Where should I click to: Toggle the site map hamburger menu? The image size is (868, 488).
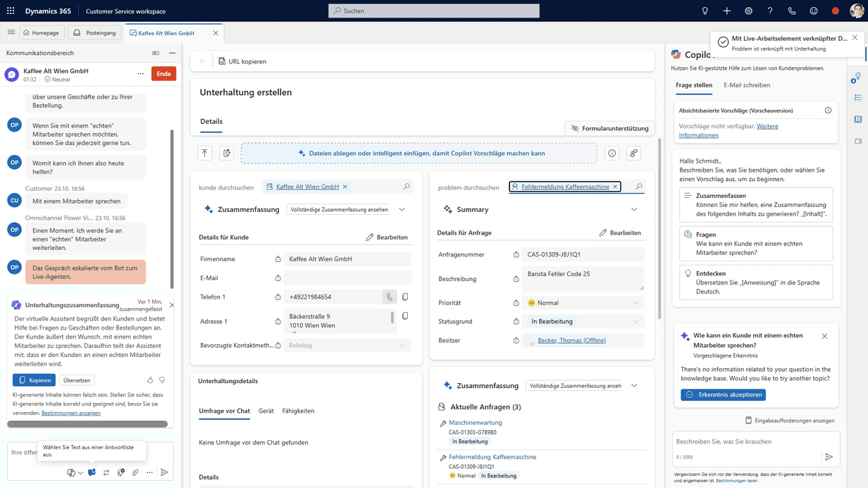11,32
